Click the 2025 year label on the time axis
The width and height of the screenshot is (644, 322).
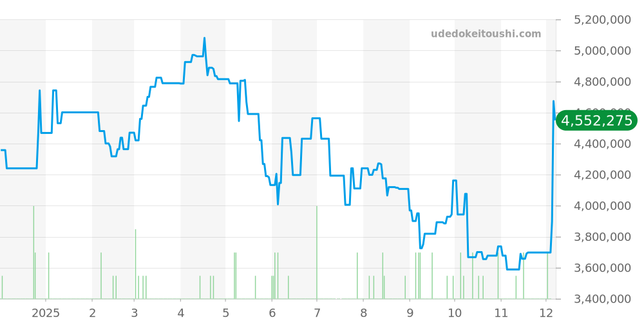[x=46, y=313]
